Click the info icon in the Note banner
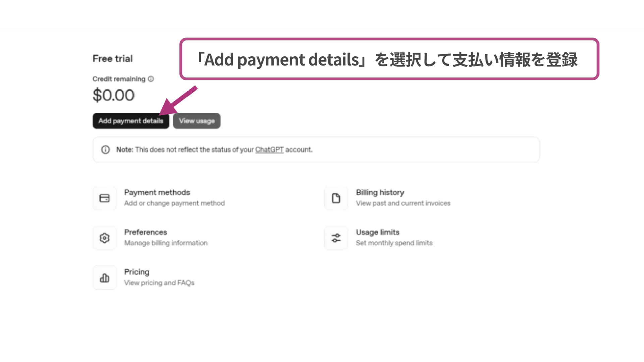Screen dimensions: 644x362 (105, 149)
